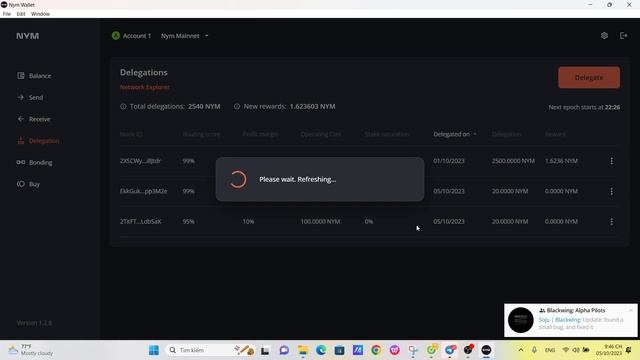The width and height of the screenshot is (640, 360).
Task: Click the 10% profit margin value
Action: click(248, 221)
